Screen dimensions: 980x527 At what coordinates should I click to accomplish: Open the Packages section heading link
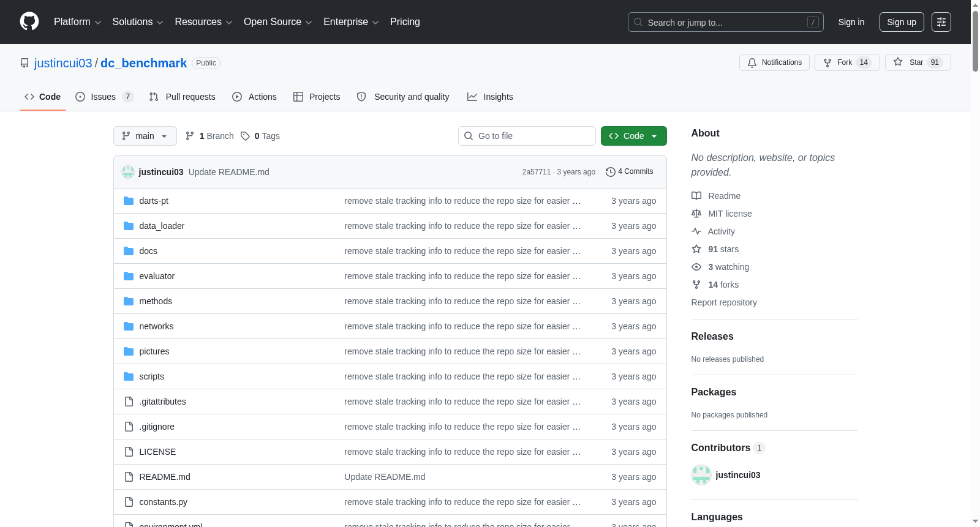(x=714, y=392)
